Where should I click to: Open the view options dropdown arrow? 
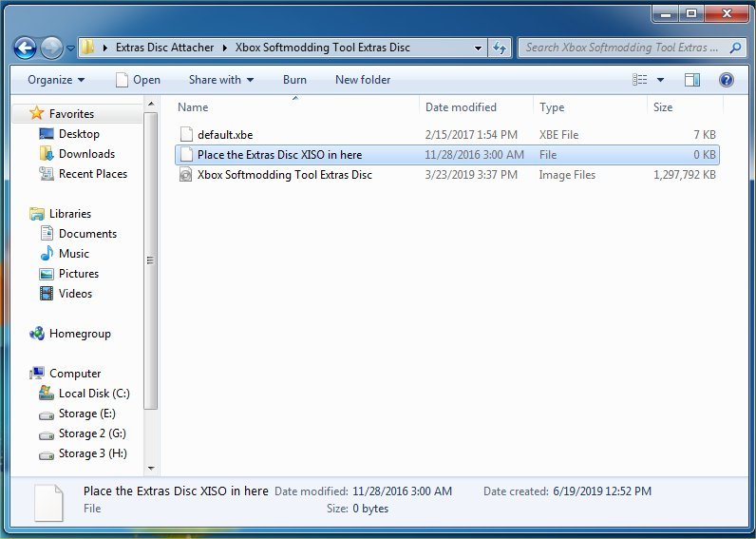point(660,80)
